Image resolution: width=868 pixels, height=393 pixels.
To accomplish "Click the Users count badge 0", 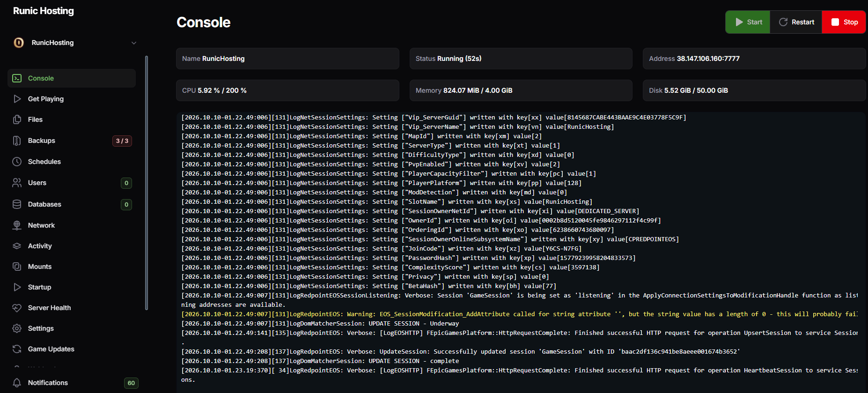I will (x=126, y=183).
